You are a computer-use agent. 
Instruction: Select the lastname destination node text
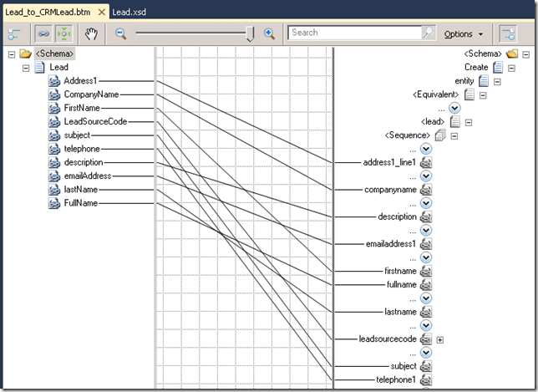[x=400, y=312]
